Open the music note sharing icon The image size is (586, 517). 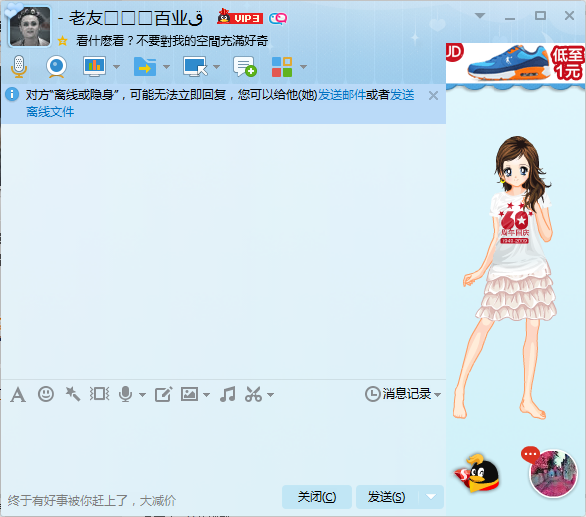(x=228, y=394)
